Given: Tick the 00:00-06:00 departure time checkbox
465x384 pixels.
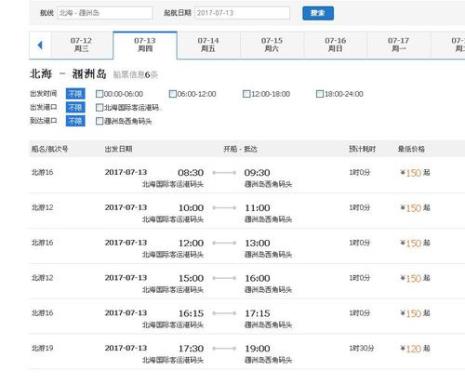Looking at the screenshot, I should pyautogui.click(x=99, y=94).
